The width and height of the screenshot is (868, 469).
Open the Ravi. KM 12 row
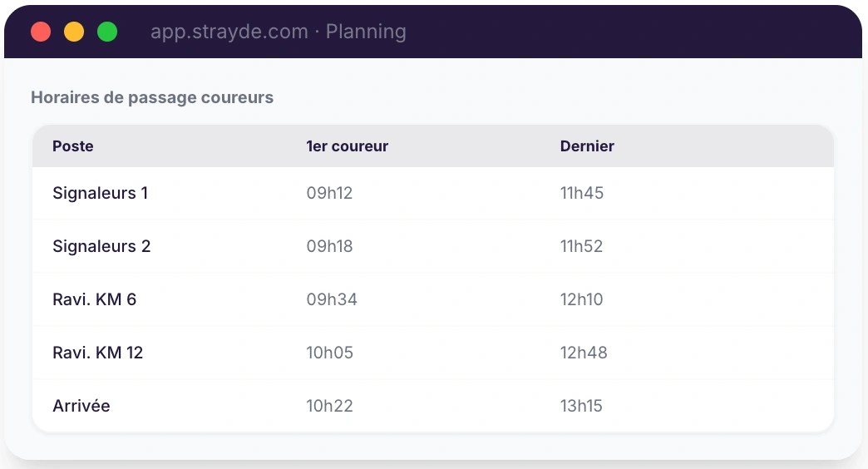pos(97,353)
